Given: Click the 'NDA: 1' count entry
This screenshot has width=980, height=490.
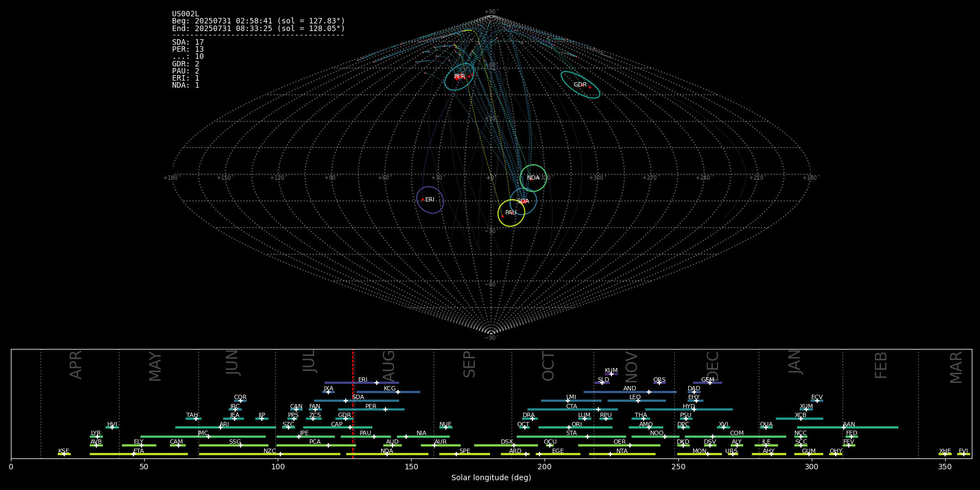Looking at the screenshot, I should point(186,85).
